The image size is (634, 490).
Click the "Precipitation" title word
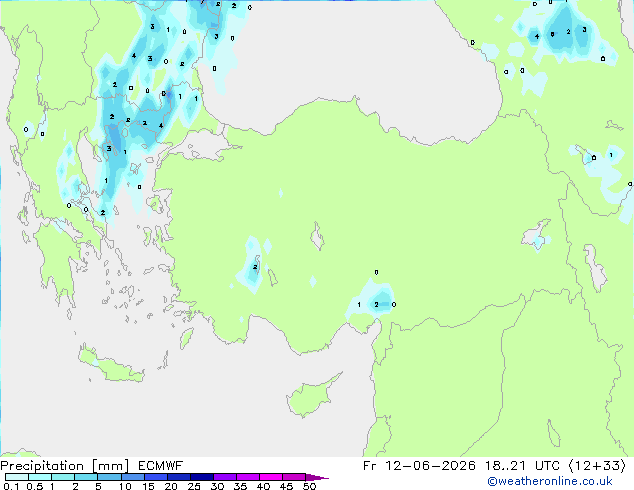42,466
